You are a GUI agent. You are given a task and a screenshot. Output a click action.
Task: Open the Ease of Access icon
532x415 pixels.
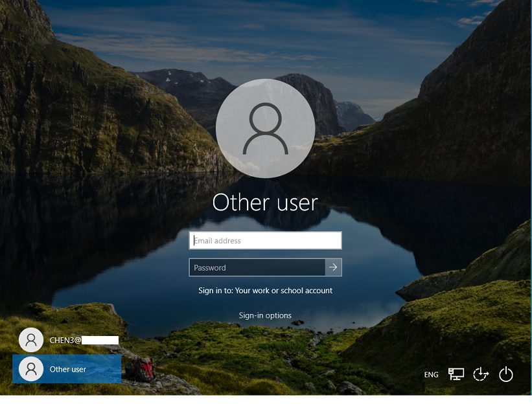(x=481, y=374)
